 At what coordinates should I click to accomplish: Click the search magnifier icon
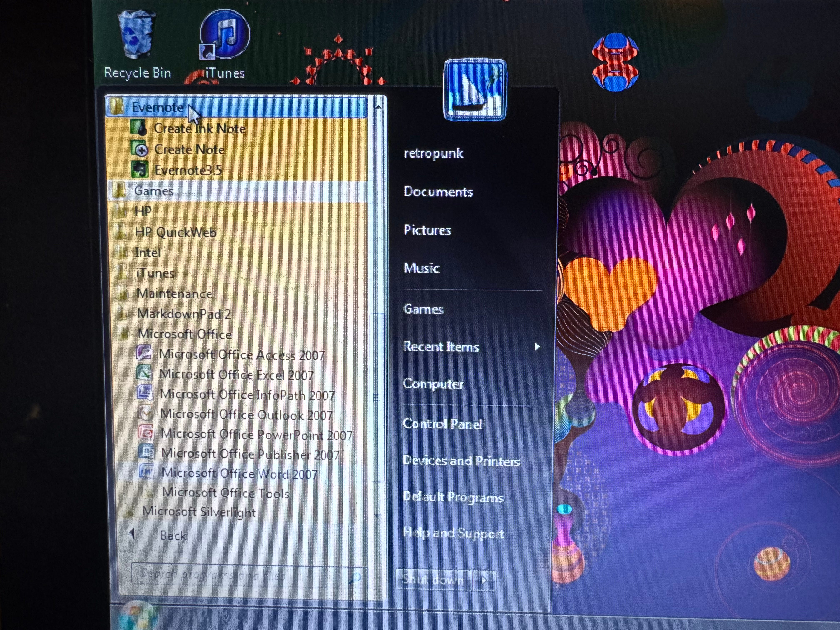click(x=355, y=578)
